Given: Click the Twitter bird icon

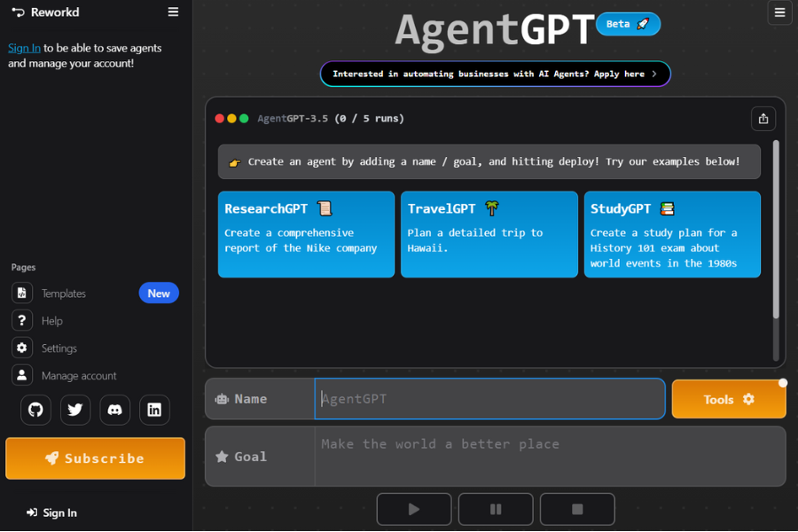Looking at the screenshot, I should tap(75, 410).
